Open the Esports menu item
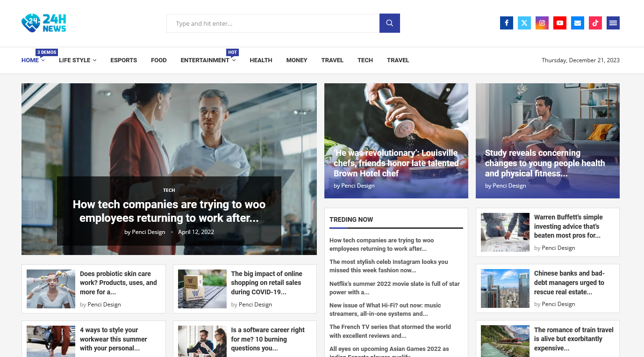 pos(124,60)
